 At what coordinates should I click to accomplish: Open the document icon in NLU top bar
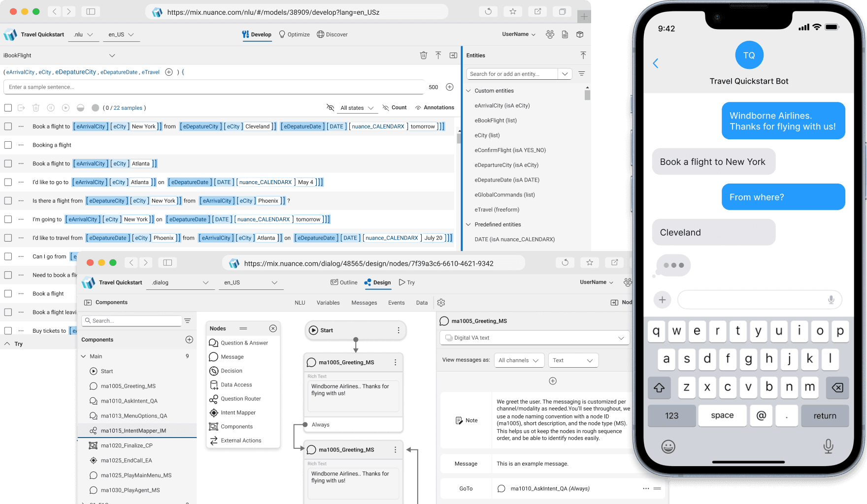tap(565, 34)
